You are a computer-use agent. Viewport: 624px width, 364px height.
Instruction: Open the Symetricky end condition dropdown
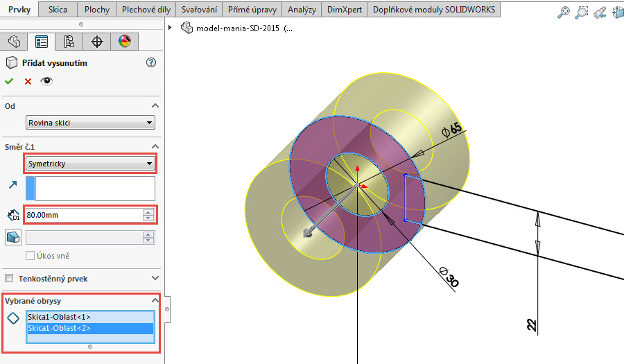[x=90, y=164]
